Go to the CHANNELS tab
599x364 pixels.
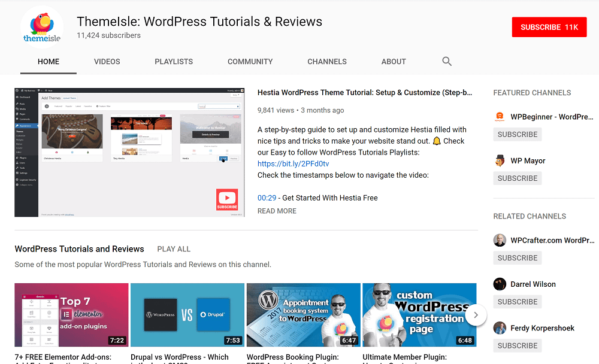click(x=327, y=62)
